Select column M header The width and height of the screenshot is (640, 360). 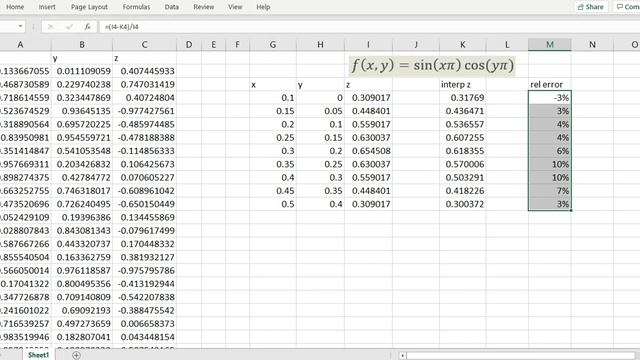[550, 45]
